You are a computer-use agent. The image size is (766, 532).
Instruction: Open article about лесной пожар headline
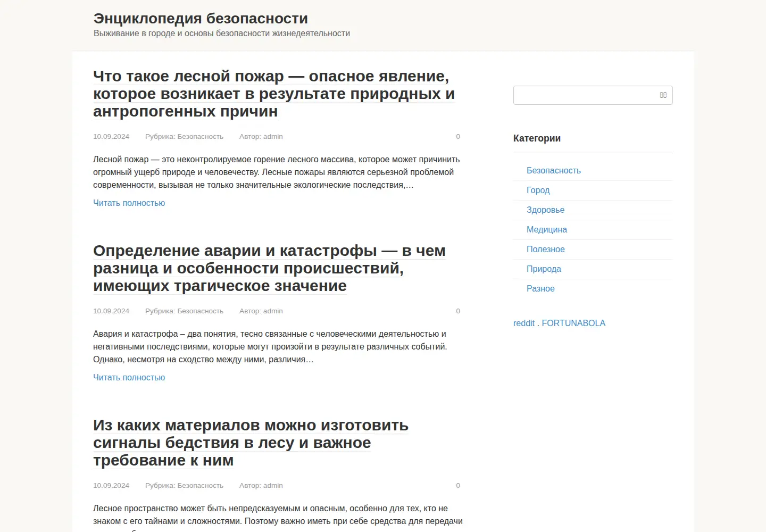tap(274, 94)
